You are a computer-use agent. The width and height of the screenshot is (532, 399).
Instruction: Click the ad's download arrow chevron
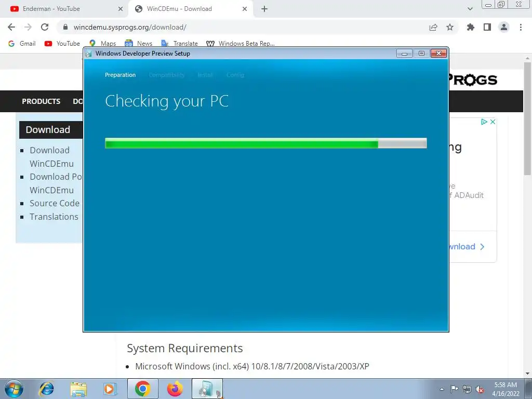[482, 247]
